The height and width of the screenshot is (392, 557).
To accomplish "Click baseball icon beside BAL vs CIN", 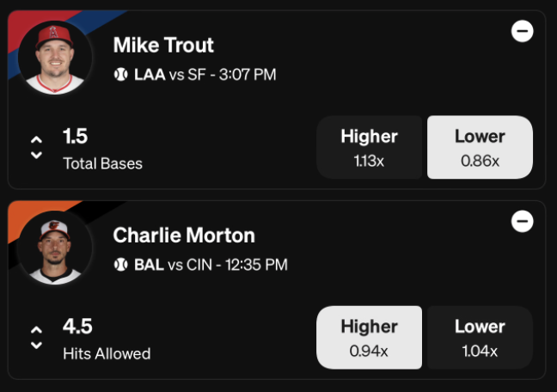I will (121, 265).
